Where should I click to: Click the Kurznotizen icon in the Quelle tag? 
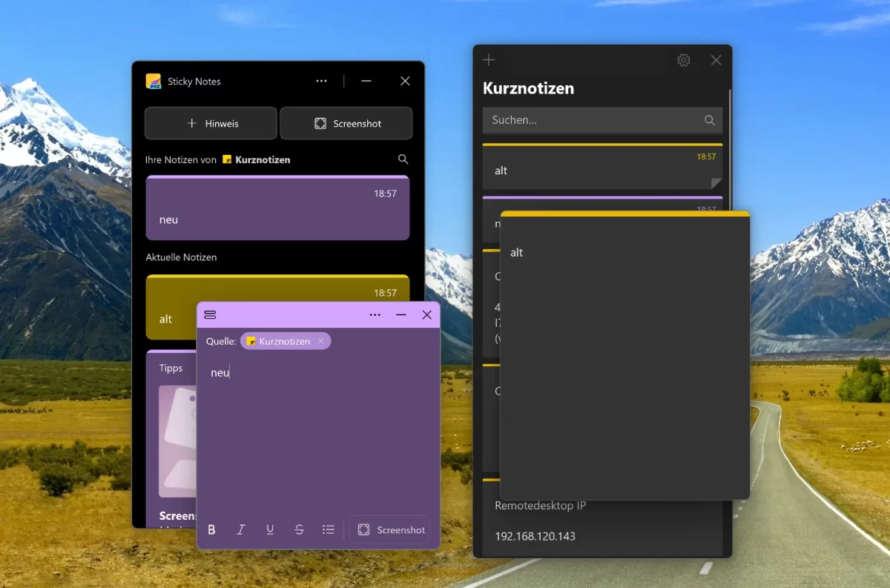coord(252,341)
